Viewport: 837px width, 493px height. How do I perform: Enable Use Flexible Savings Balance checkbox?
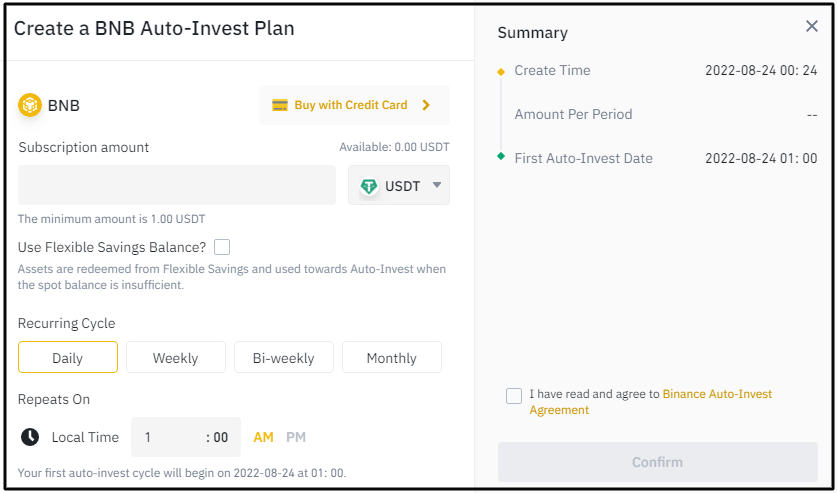click(222, 247)
